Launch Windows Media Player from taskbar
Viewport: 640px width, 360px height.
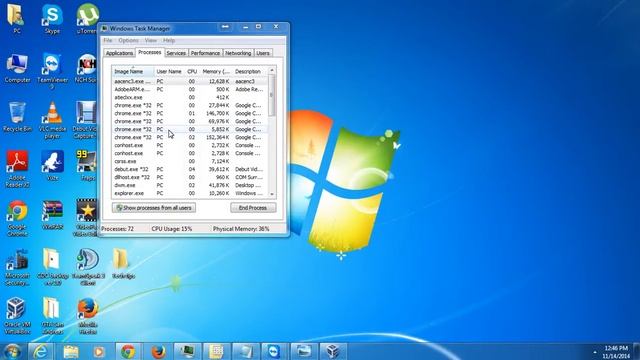[x=98, y=351]
